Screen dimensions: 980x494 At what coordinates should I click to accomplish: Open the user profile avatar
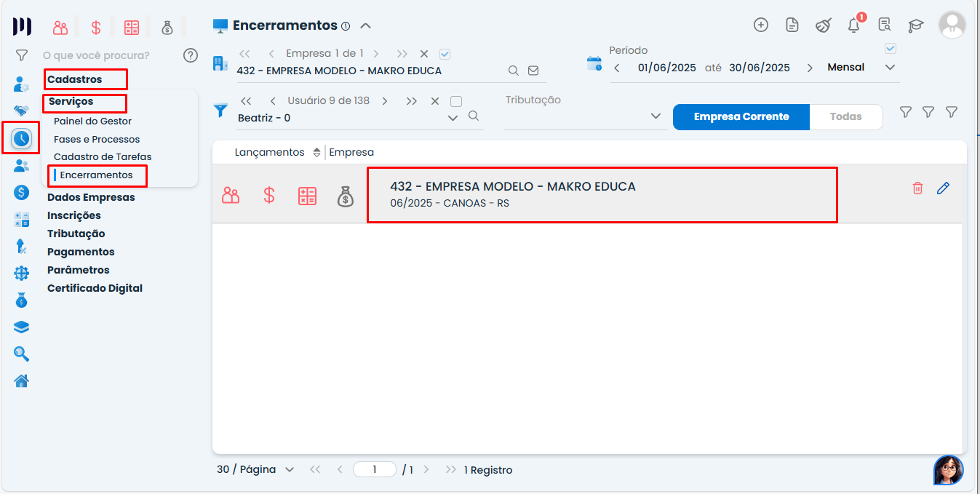(952, 25)
